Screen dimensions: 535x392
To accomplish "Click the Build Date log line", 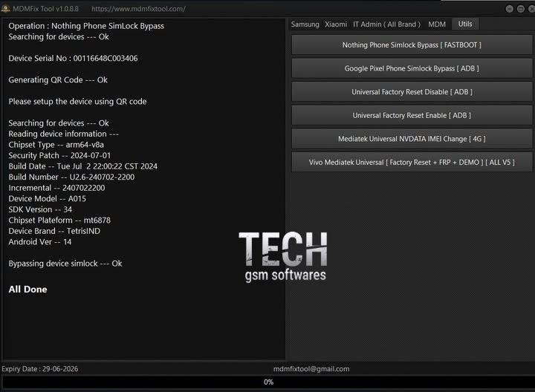I will (83, 166).
